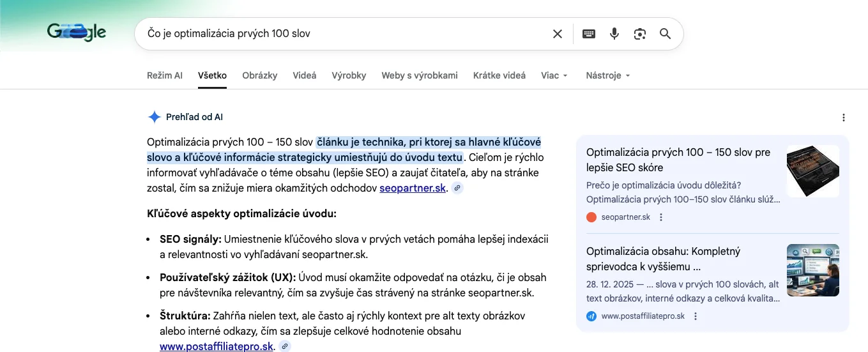Open the underlined seopartner.sk link in paragraph
The width and height of the screenshot is (868, 352).
point(413,188)
